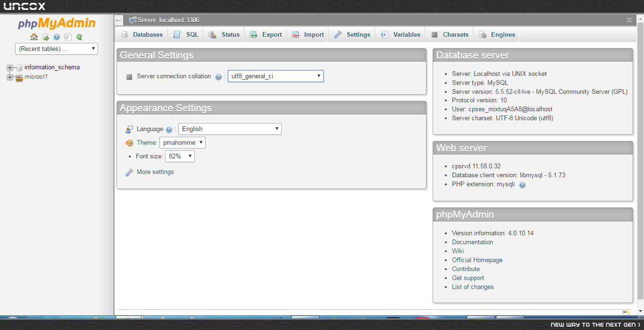Select information_schema database name in tree
The image size is (644, 330).
click(52, 67)
